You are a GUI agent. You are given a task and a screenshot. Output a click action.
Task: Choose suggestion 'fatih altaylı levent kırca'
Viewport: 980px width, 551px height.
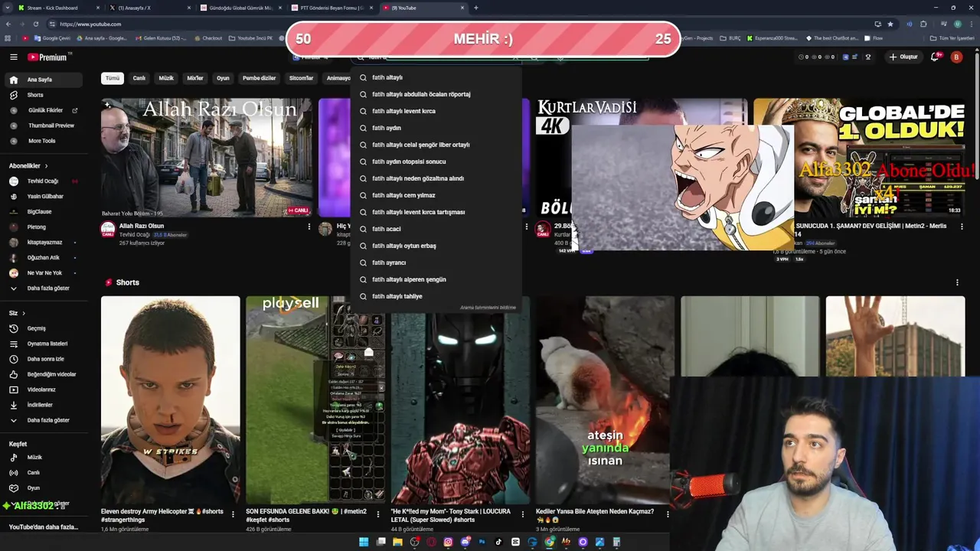[436, 111]
